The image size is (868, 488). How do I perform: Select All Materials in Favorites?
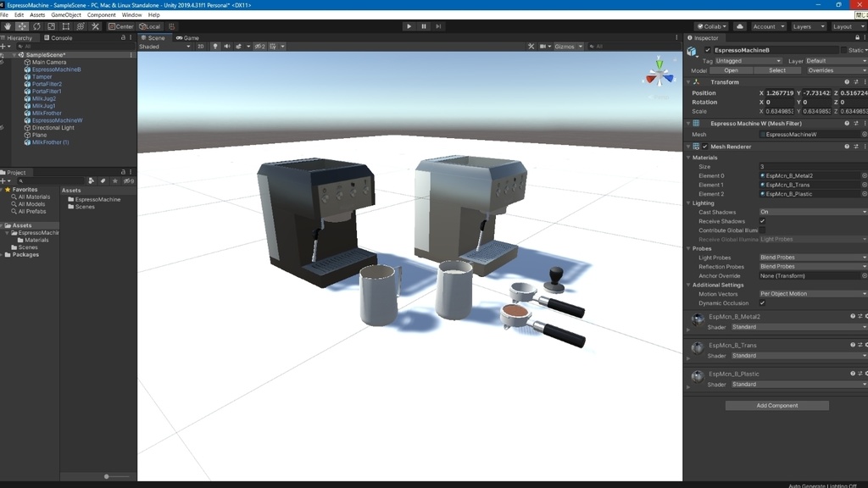[34, 197]
